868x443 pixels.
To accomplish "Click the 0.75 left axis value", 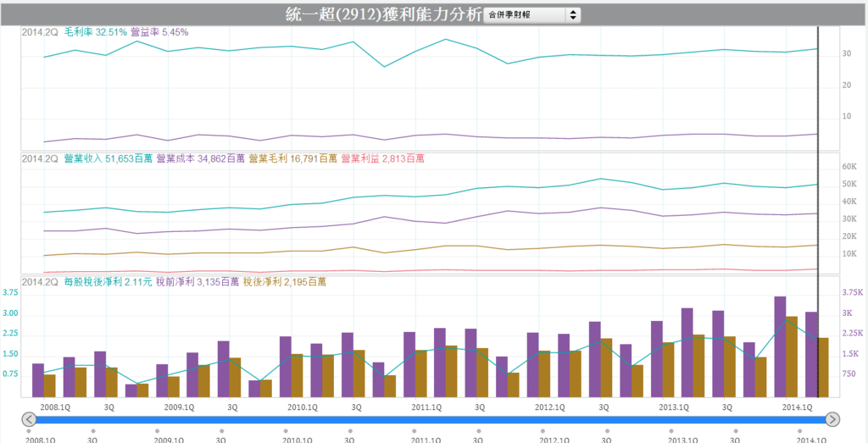I will click(x=10, y=374).
